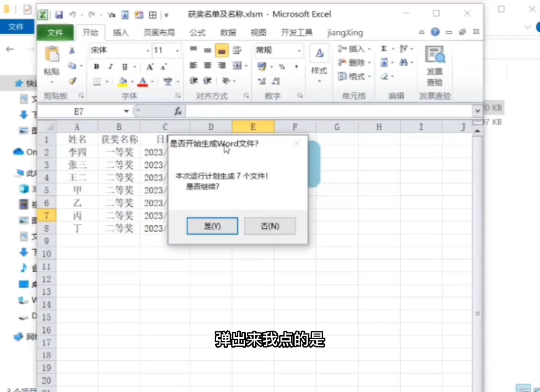This screenshot has height=392, width=540.
Task: Click the 是(Y) button in the dialog
Action: point(212,226)
